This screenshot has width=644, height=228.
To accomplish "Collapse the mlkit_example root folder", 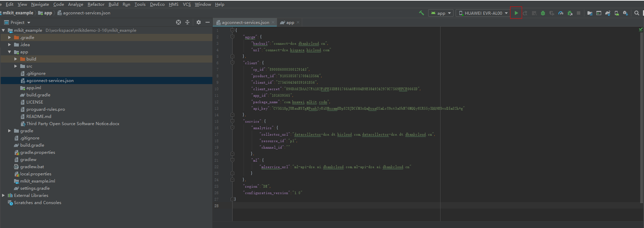I will pyautogui.click(x=3, y=30).
